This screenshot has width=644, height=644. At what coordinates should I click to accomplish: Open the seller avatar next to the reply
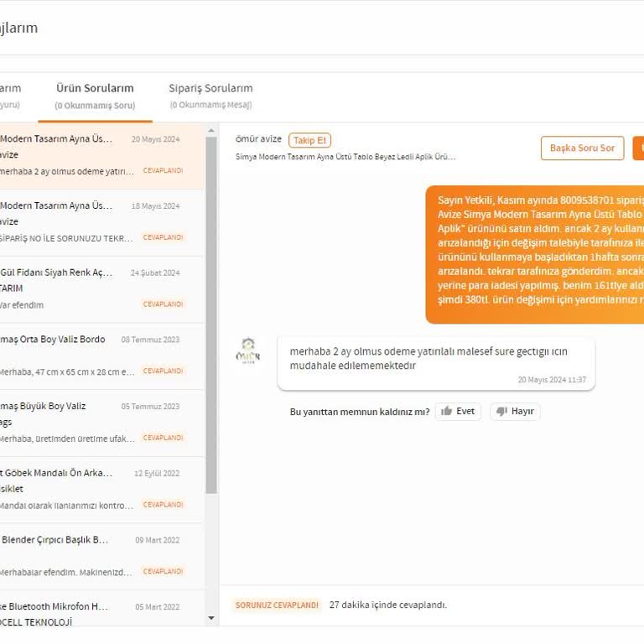pos(248,351)
